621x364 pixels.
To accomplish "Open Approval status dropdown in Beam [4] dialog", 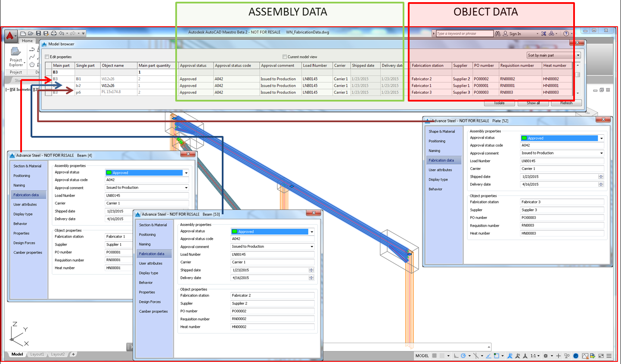I will [186, 173].
